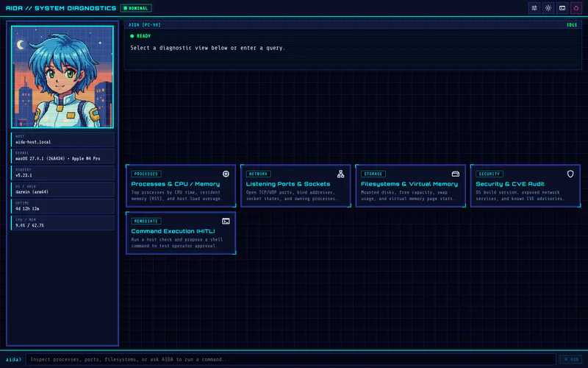This screenshot has width=588, height=368.
Task: Open Processes & CPU / Memory diagnostic
Action: [x=181, y=185]
